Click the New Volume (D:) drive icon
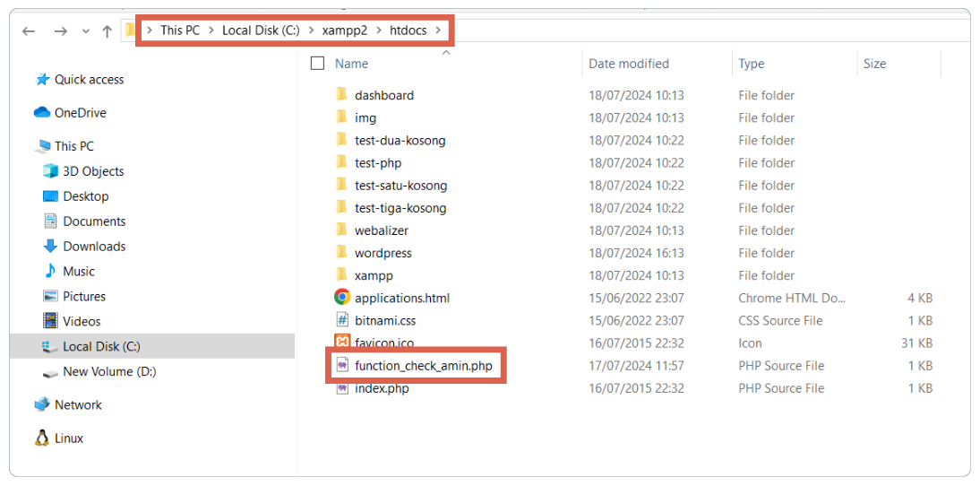The height and width of the screenshot is (486, 980). pyautogui.click(x=50, y=372)
